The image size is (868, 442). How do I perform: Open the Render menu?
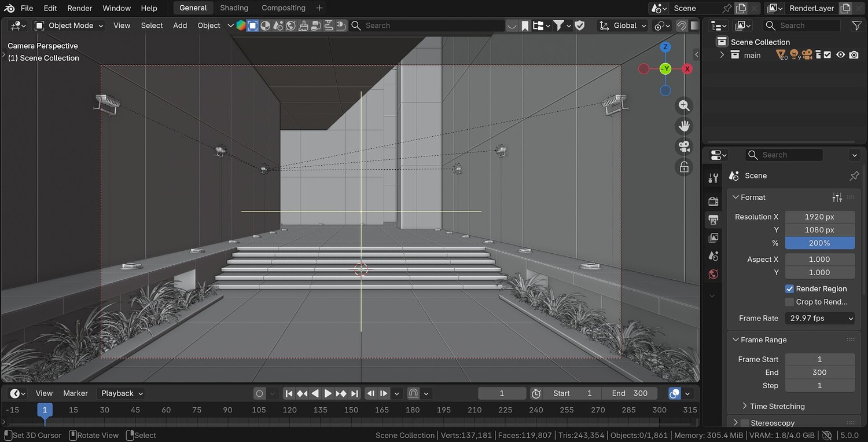click(x=80, y=8)
